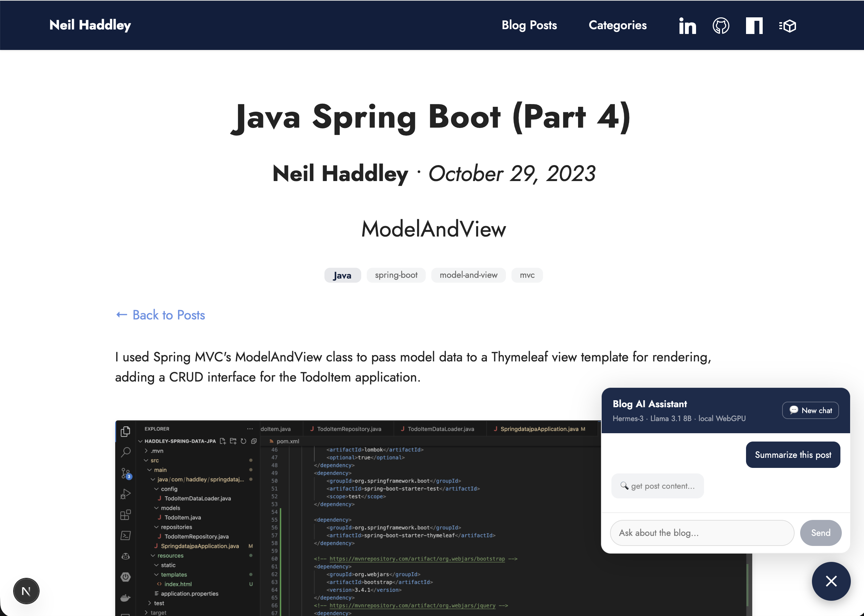Open the Categories menu item
864x616 pixels.
pyautogui.click(x=617, y=25)
